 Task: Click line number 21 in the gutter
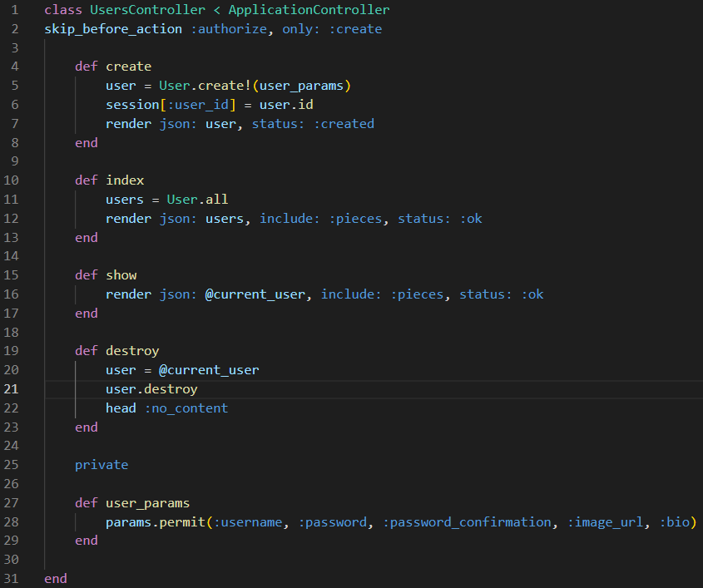coord(11,388)
